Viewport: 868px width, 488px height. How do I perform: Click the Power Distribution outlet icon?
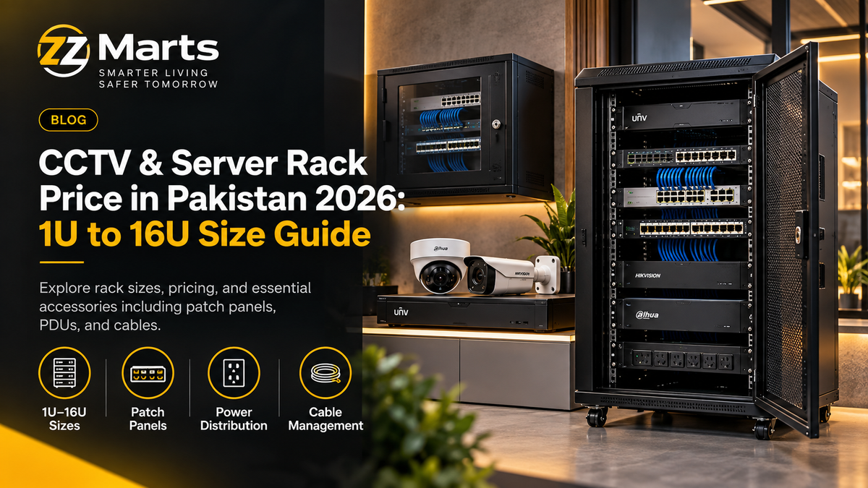[x=233, y=374]
